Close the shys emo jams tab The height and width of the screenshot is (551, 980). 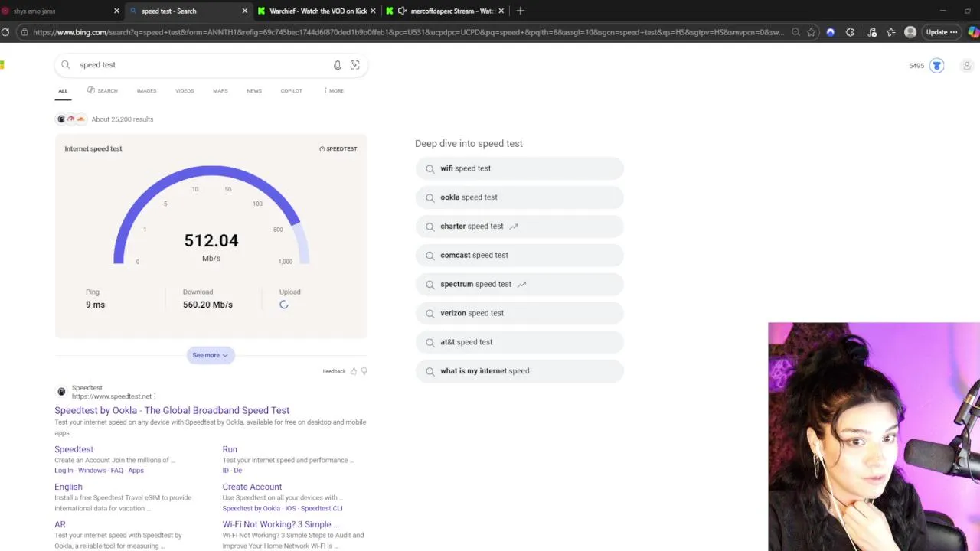click(x=116, y=11)
